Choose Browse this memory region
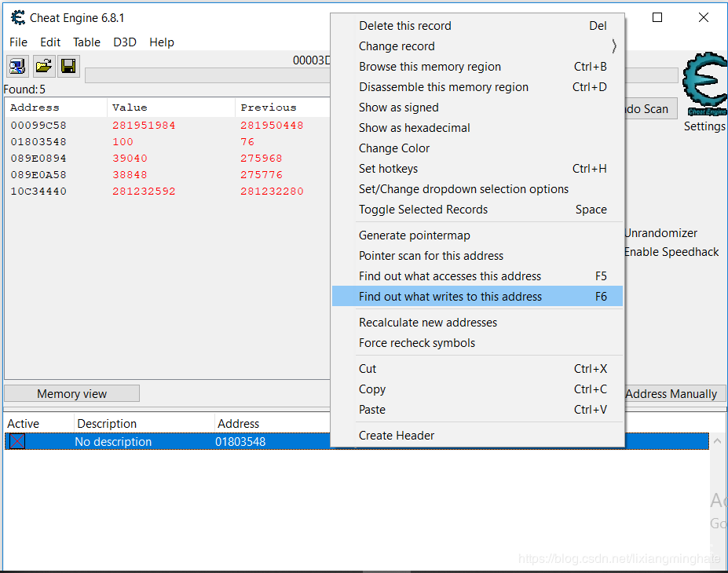The width and height of the screenshot is (728, 573). 477,67
